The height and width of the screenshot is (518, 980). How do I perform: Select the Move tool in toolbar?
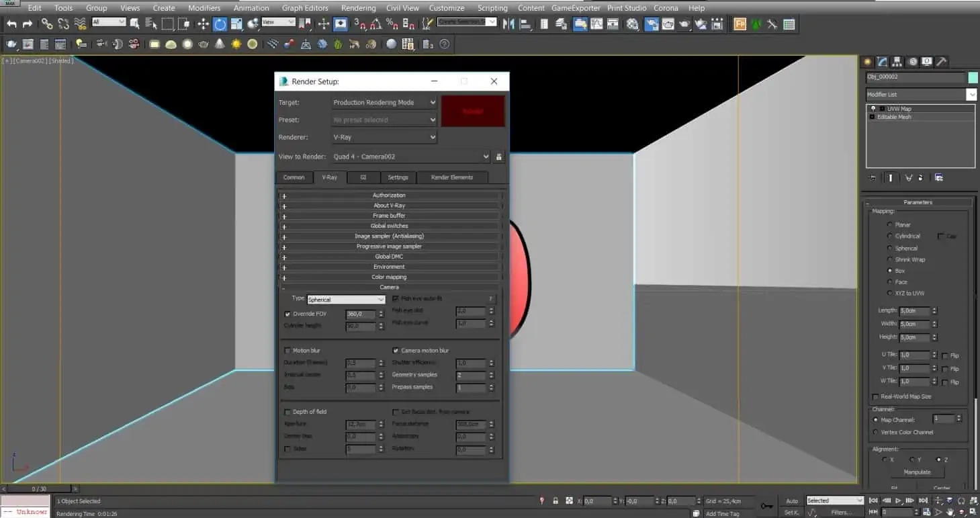point(203,24)
